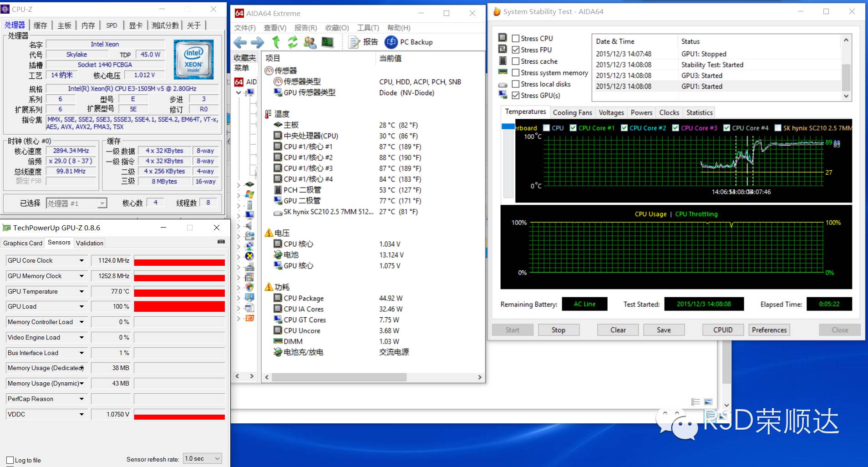This screenshot has width=868, height=467.
Task: Open the GPU Core Clock sensor dropdown
Action: 81,261
